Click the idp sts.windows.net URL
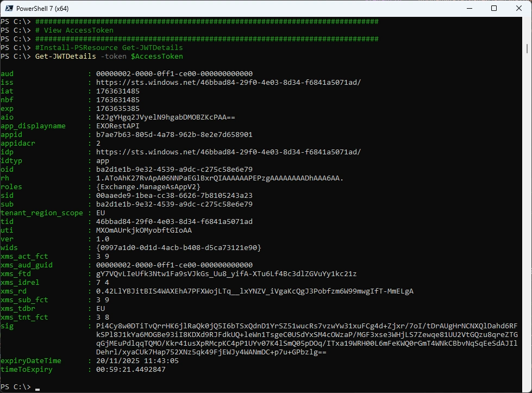 228,152
